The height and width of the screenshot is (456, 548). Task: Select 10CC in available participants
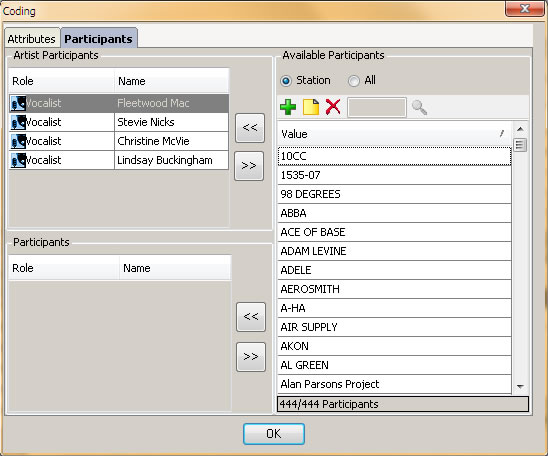(395, 156)
